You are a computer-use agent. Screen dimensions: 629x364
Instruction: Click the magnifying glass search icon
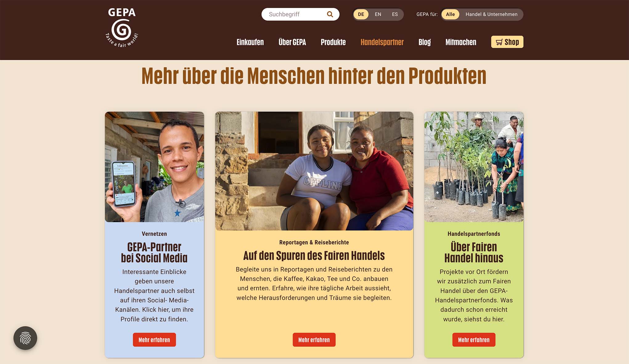330,14
